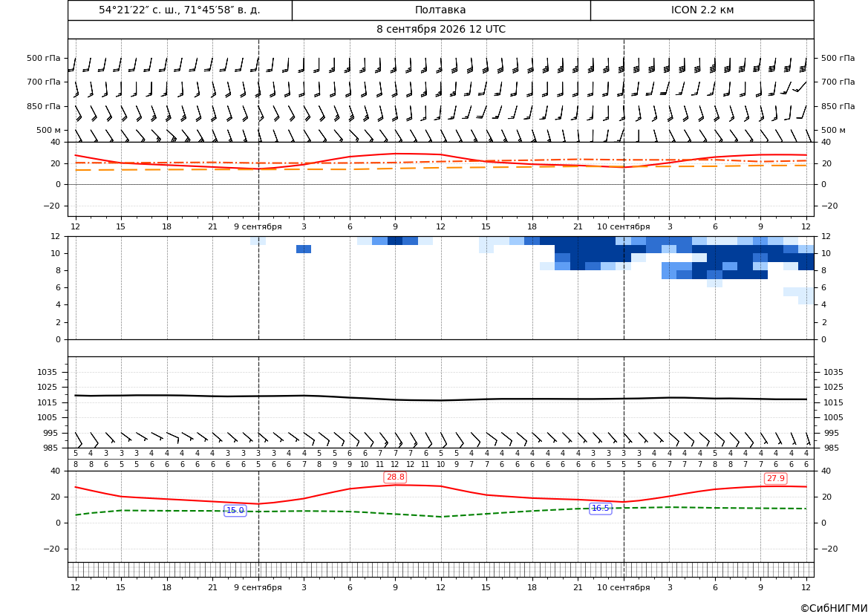
Task: Click the small blue cloud cell at 3 UTC
Action: pyautogui.click(x=304, y=249)
